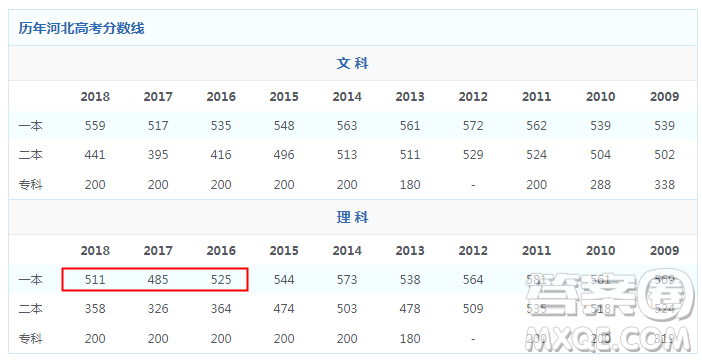Screen dimensions: 702x361
Task: Click the 二本 row label under 文科
Action: (x=30, y=155)
